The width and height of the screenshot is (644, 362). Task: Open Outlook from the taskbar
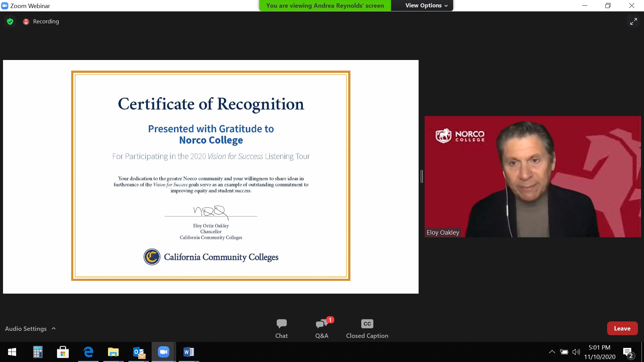(139, 352)
